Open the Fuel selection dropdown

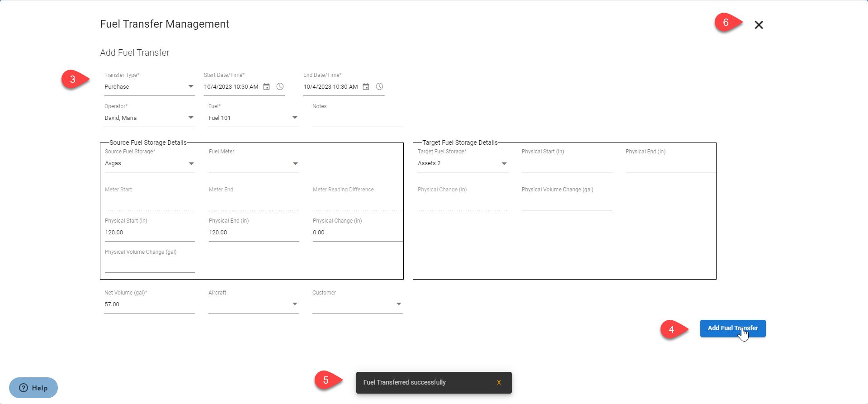[295, 118]
